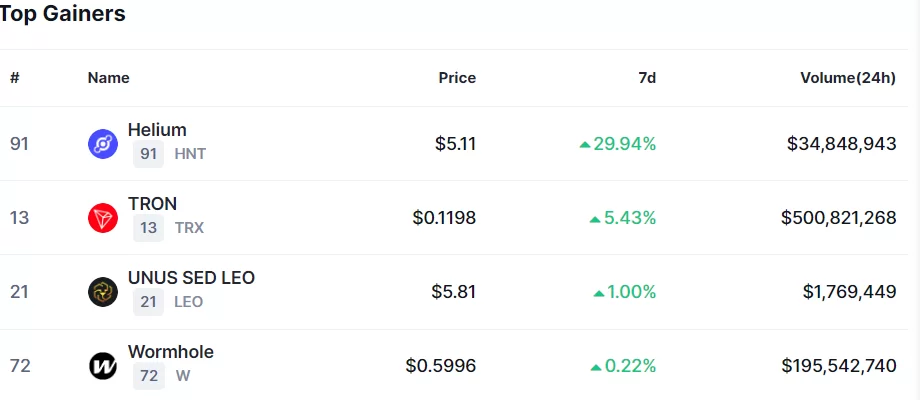Open the Helium coin name link
Viewport: 920px width, 400px height.
[x=157, y=130]
